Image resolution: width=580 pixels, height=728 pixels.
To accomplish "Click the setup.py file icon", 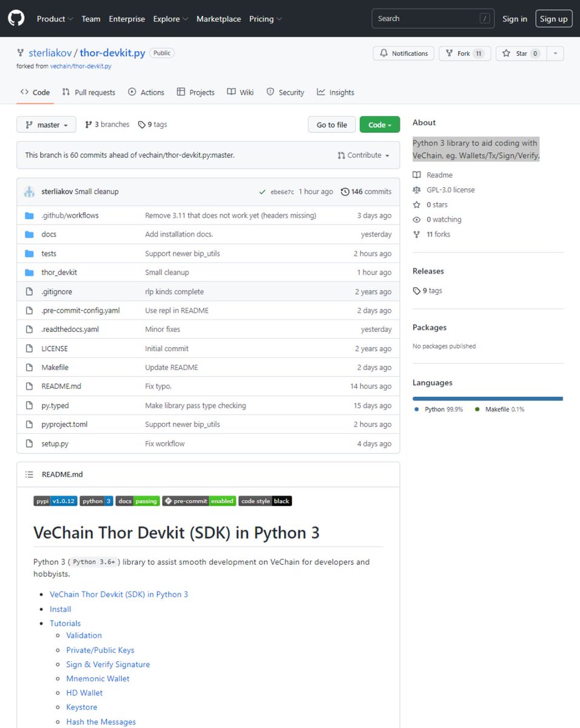I will 29,443.
